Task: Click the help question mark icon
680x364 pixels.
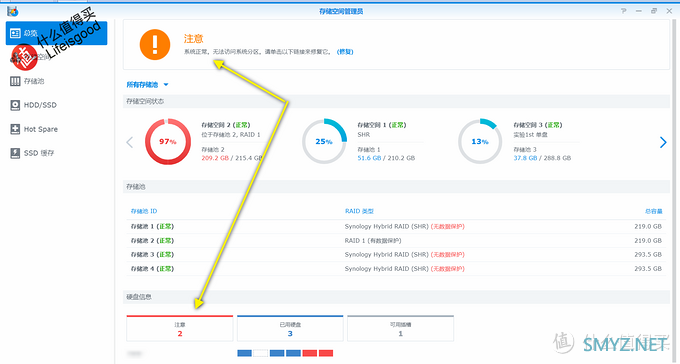Action: (623, 11)
